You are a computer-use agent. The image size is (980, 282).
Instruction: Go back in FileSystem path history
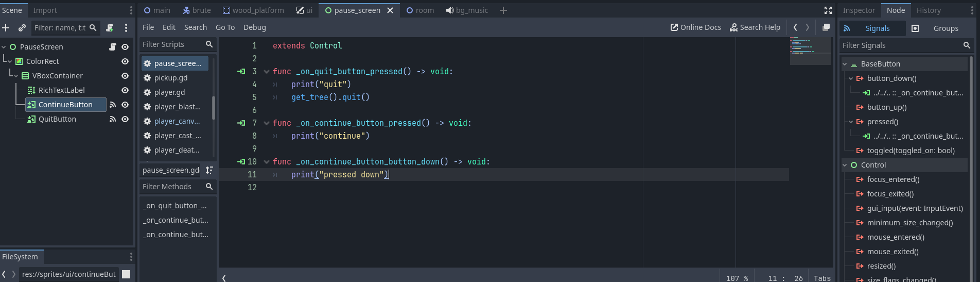click(x=4, y=274)
